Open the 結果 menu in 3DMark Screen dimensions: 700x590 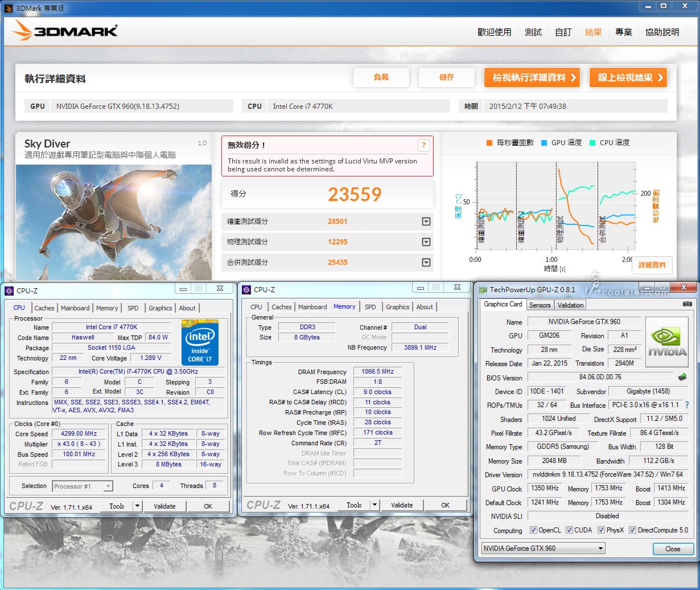coord(594,32)
